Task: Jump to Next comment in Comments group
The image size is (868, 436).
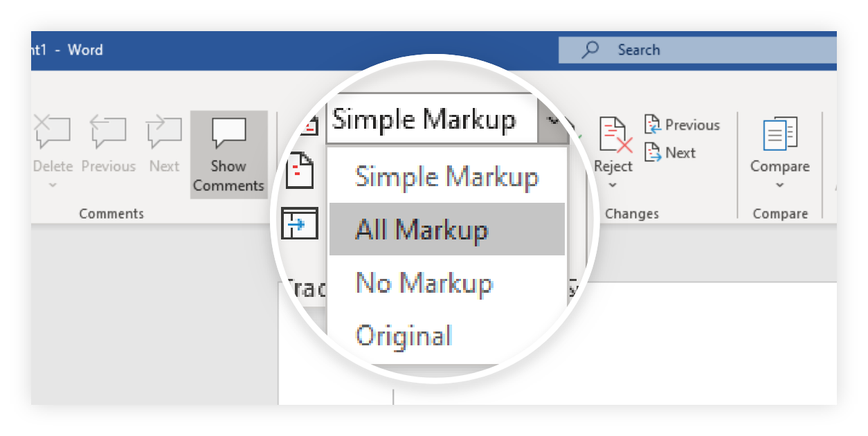Action: click(164, 133)
